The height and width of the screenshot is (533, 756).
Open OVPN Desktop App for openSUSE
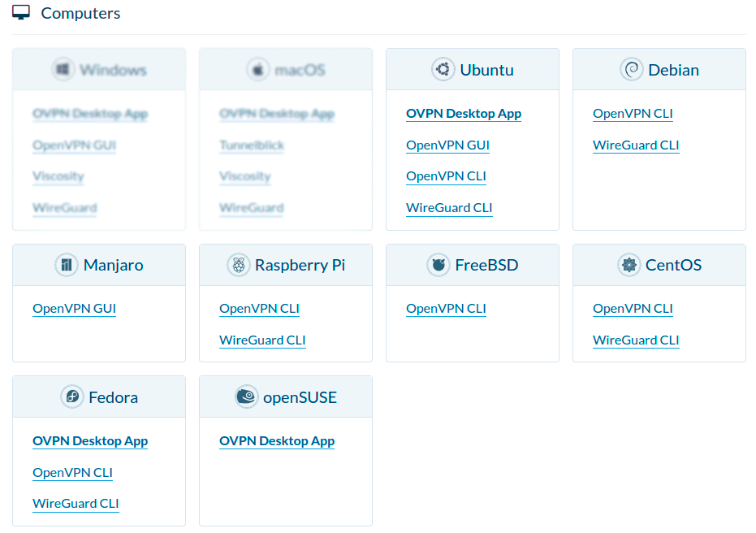pyautogui.click(x=277, y=441)
